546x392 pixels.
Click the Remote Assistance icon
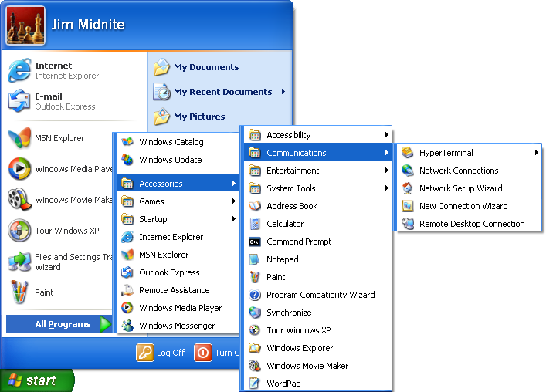(x=127, y=290)
